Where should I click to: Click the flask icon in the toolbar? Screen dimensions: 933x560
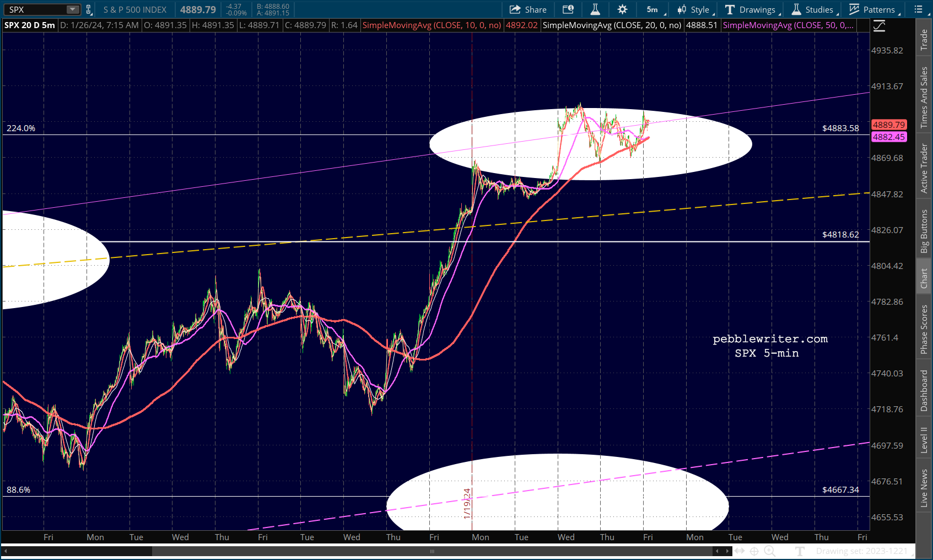(595, 9)
